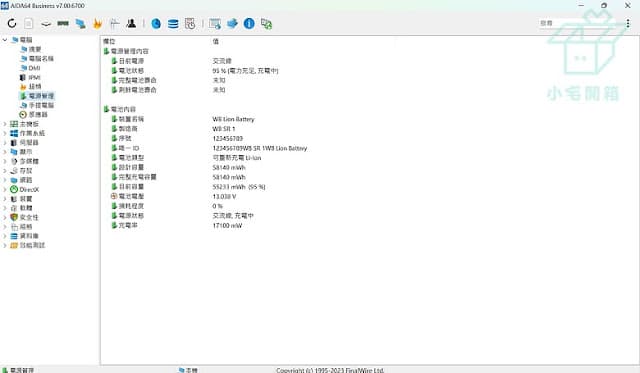Click the greyed Report page icon in toolbar
This screenshot has width=640, height=373.
[29, 24]
